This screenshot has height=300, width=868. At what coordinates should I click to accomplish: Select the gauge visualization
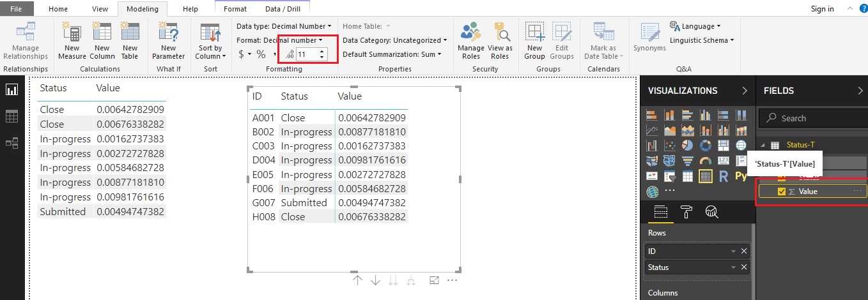(x=706, y=160)
